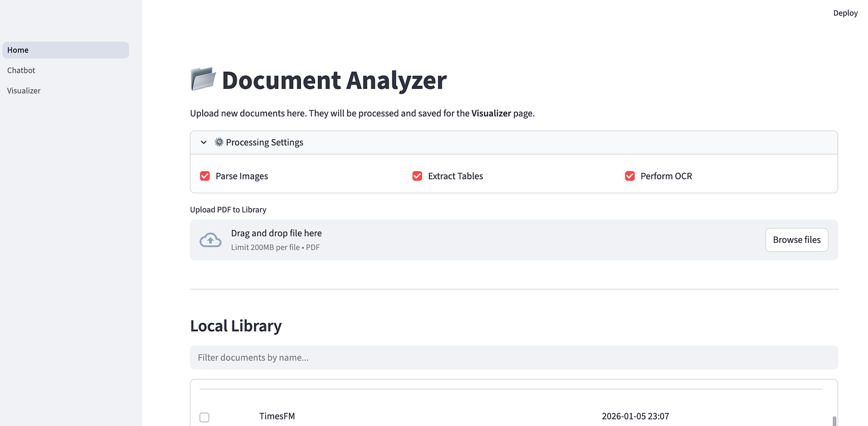This screenshot has width=868, height=426.
Task: Focus the Filter documents by name field
Action: (514, 357)
